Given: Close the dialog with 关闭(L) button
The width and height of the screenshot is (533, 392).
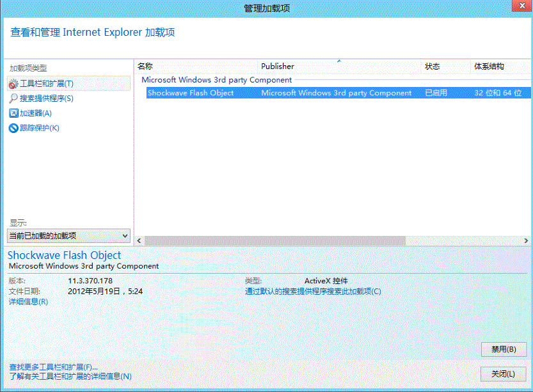Looking at the screenshot, I should point(505,373).
